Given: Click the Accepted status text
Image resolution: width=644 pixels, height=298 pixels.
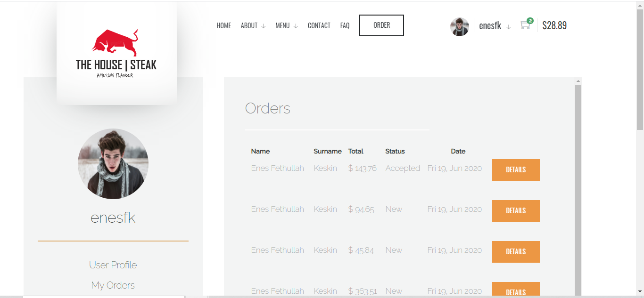Looking at the screenshot, I should pos(403,168).
